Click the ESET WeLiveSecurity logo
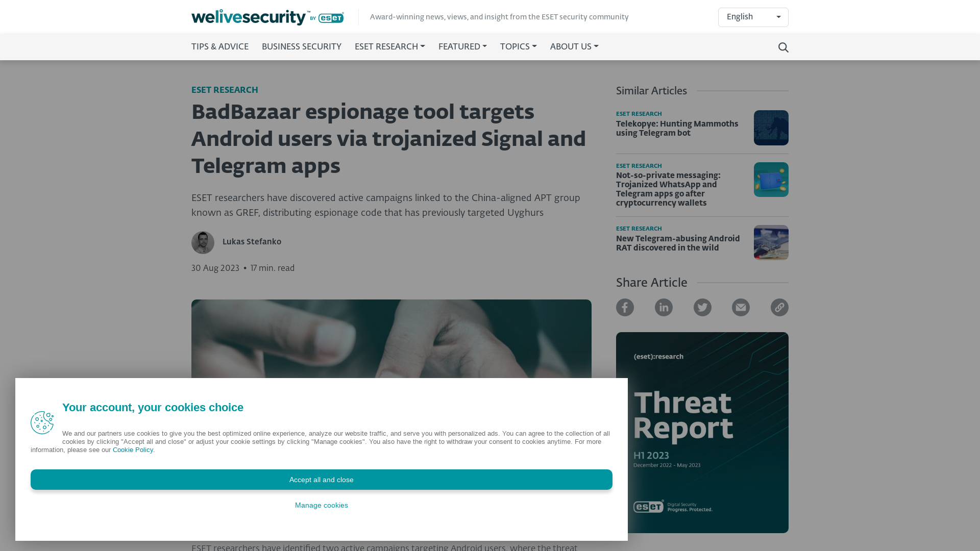The image size is (980, 551). 267,17
